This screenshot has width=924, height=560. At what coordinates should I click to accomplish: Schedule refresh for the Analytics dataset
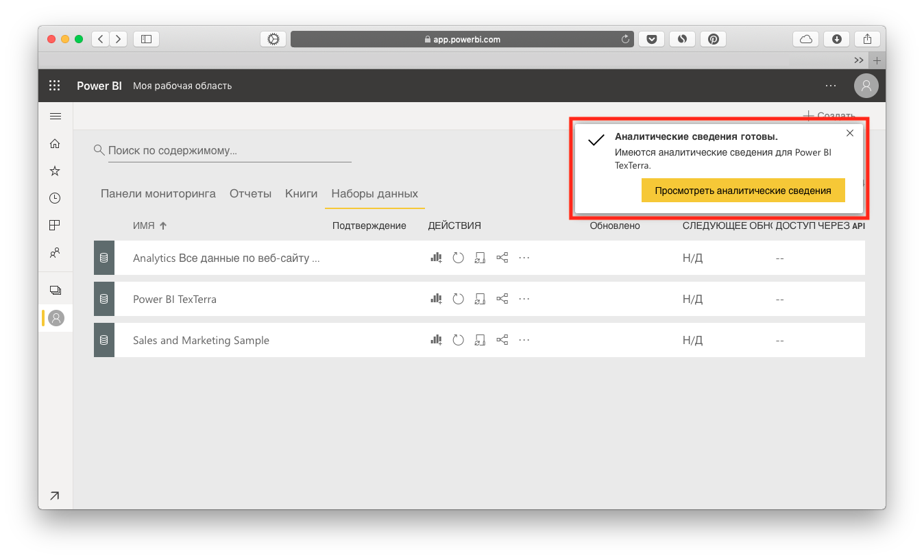480,258
